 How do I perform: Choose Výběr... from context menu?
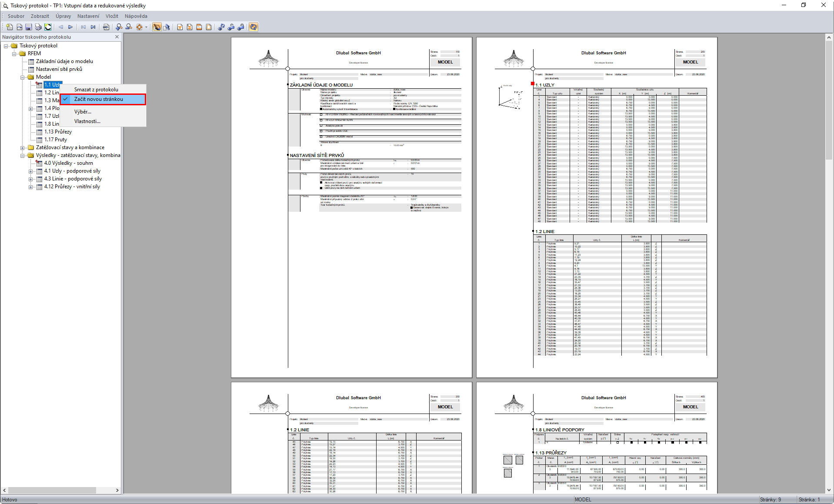[x=103, y=112]
